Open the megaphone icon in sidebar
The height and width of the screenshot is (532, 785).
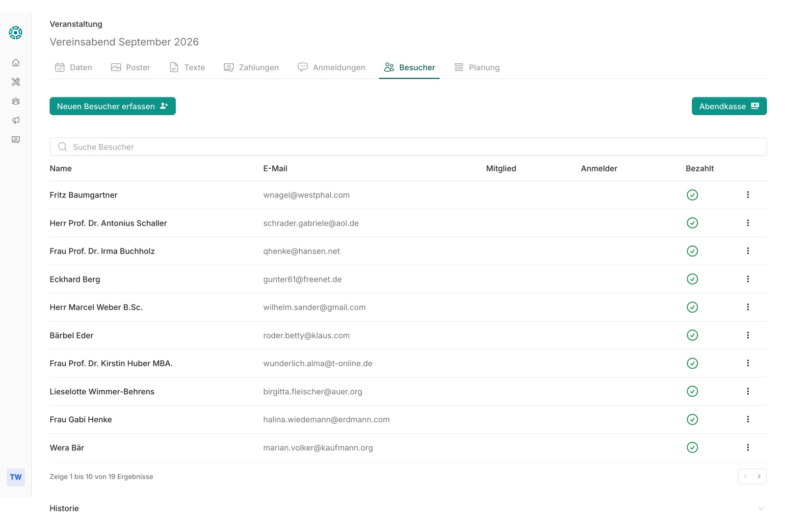click(x=16, y=120)
